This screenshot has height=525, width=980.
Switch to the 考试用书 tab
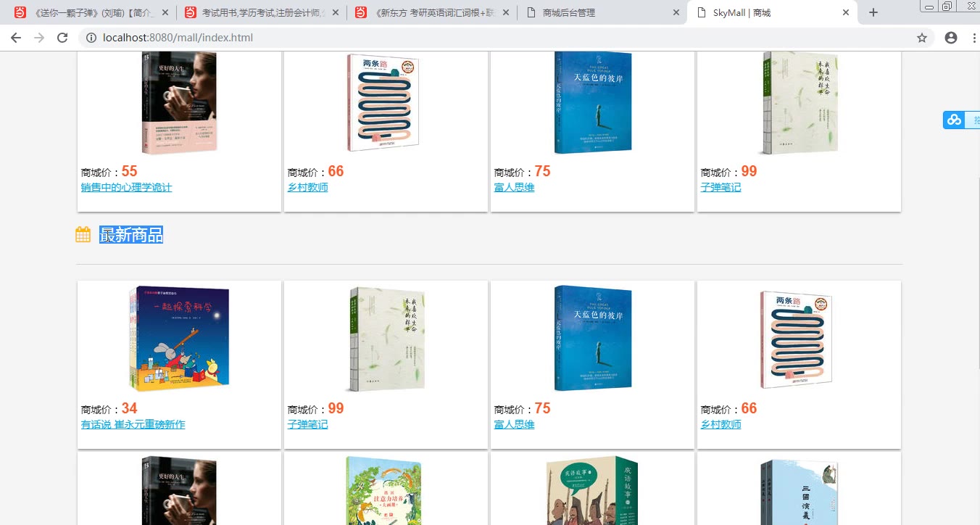[x=261, y=12]
